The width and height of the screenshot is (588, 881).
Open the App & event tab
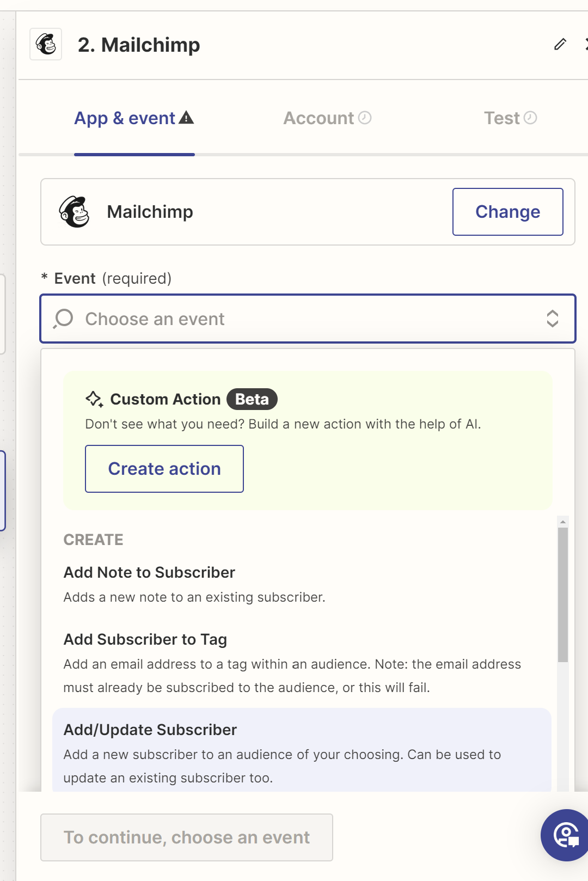(x=134, y=118)
